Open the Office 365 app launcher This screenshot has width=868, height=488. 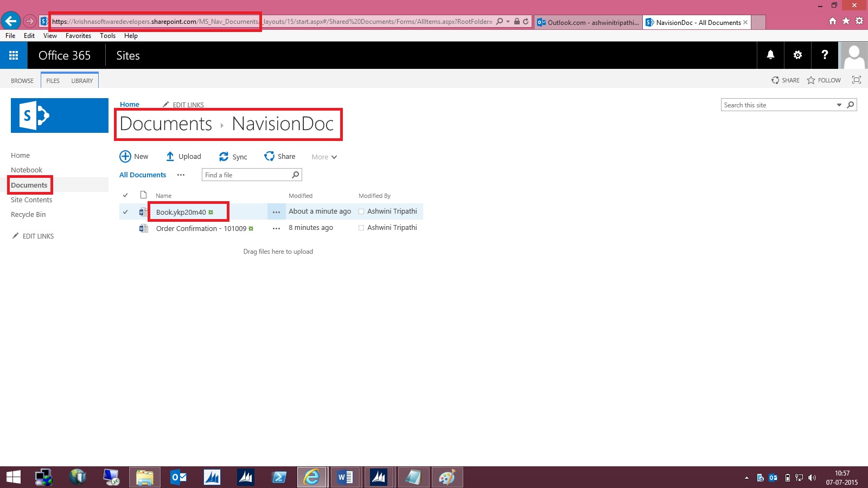pos(14,55)
